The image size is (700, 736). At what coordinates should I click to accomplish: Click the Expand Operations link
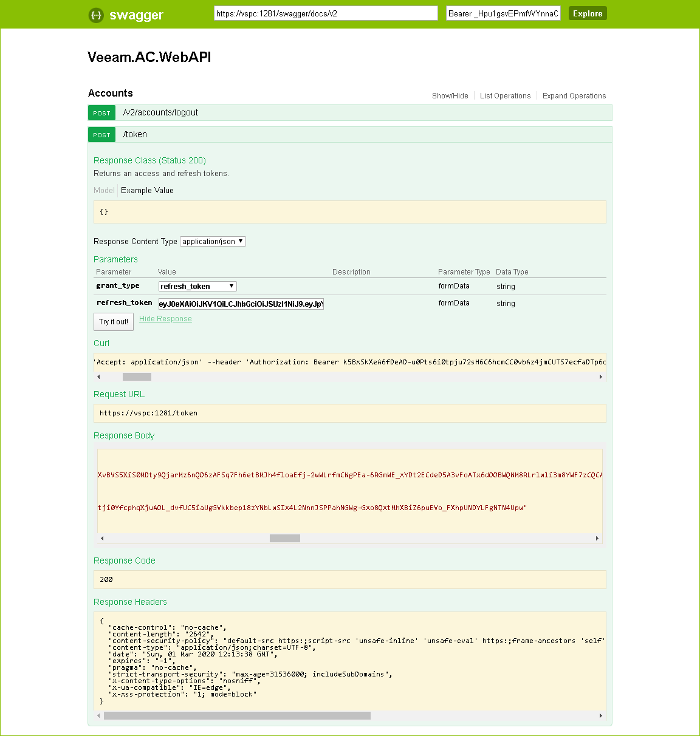tap(574, 96)
